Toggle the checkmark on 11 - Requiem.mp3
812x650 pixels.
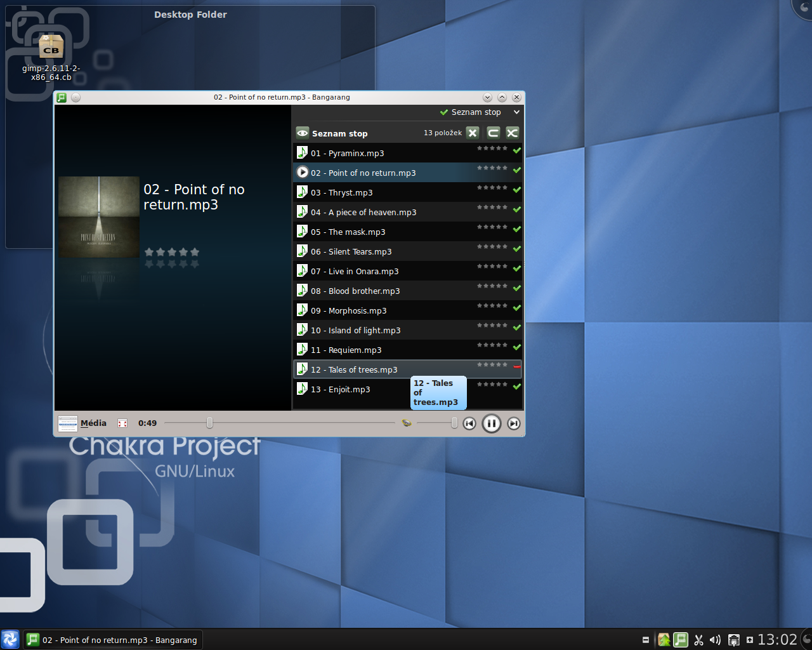coord(517,347)
